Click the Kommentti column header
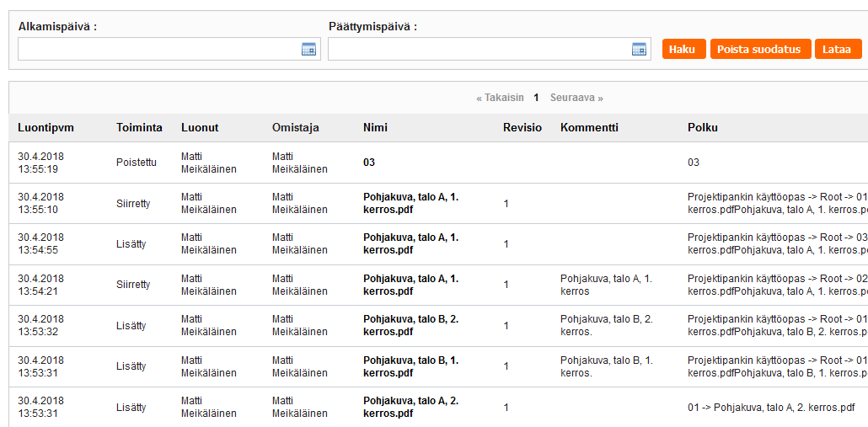This screenshot has height=427, width=868. pyautogui.click(x=589, y=128)
